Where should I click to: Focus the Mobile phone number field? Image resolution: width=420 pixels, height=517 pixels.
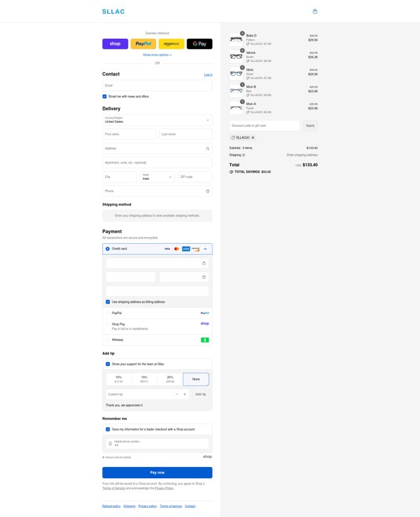click(x=157, y=443)
